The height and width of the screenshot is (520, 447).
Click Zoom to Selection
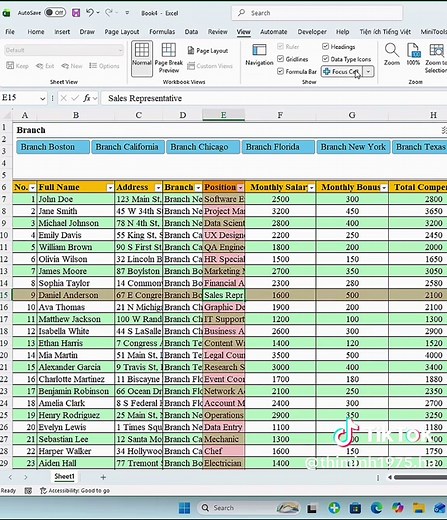[436, 58]
